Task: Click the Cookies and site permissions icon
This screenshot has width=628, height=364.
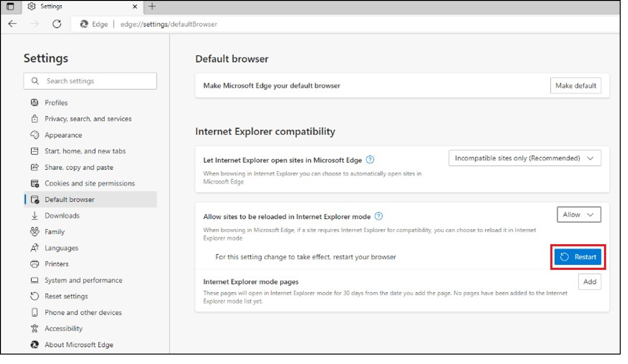Action: tap(35, 183)
